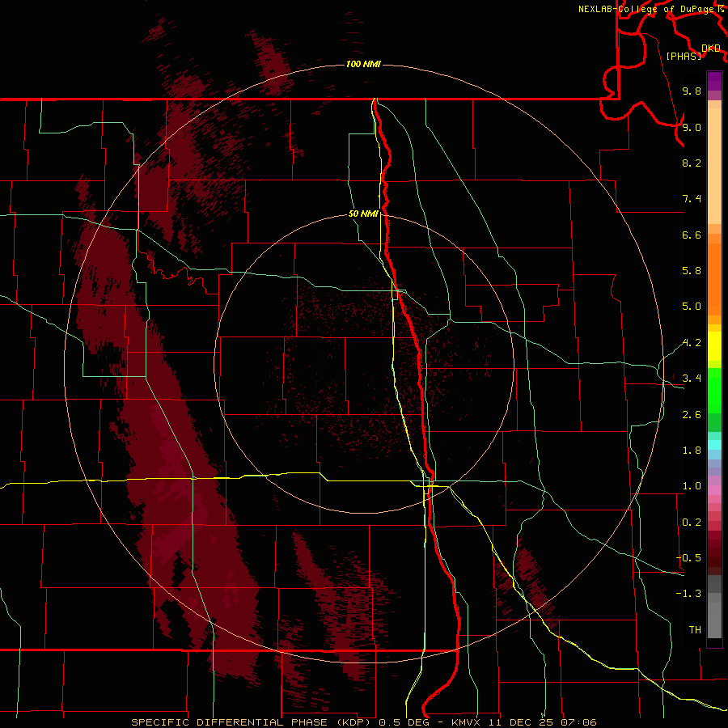
Task: Pick the cyan segment of color scale
Action: (x=714, y=445)
